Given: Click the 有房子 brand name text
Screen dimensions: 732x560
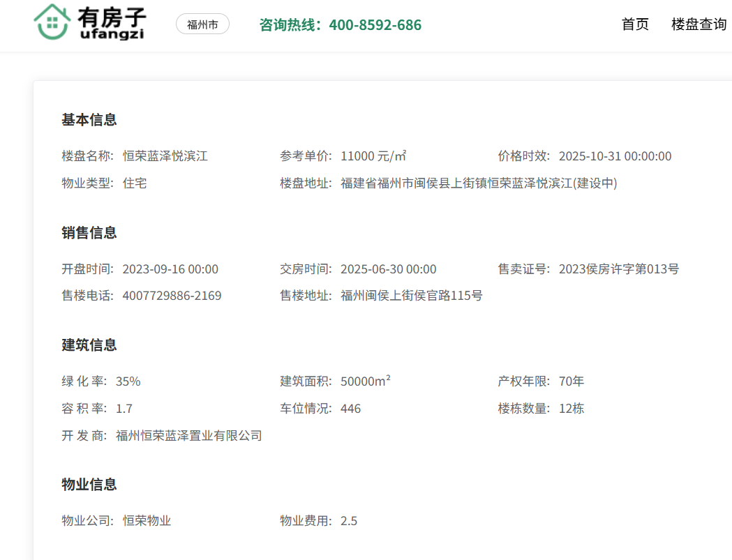Looking at the screenshot, I should tap(112, 15).
